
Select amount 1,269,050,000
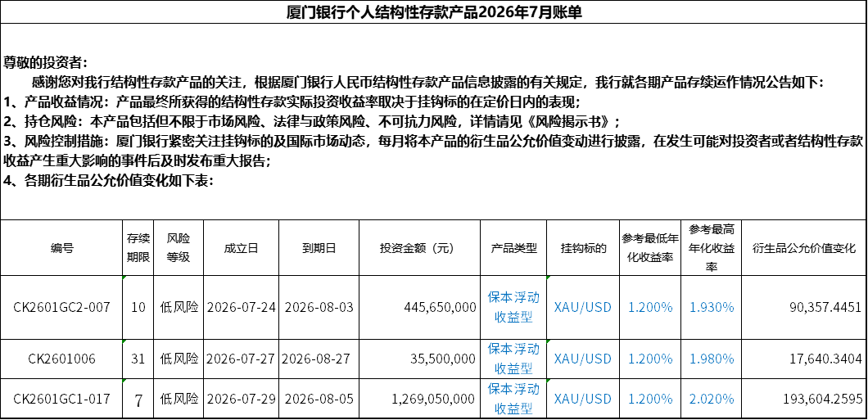(x=433, y=399)
